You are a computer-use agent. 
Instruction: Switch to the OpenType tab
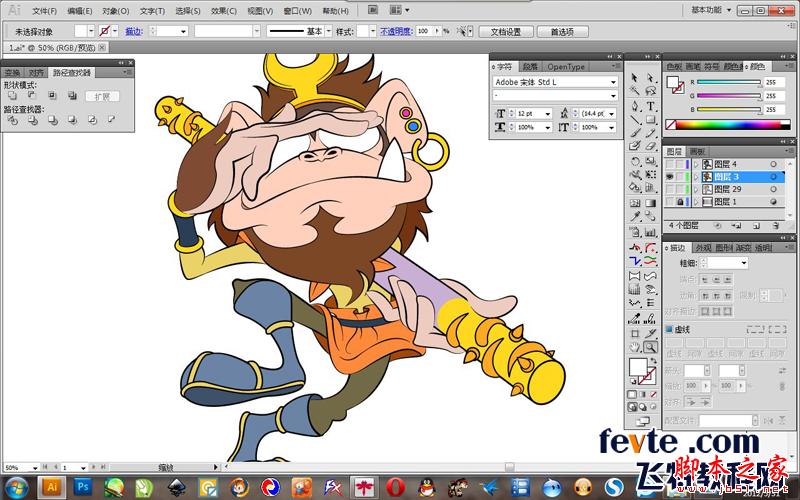tap(566, 67)
